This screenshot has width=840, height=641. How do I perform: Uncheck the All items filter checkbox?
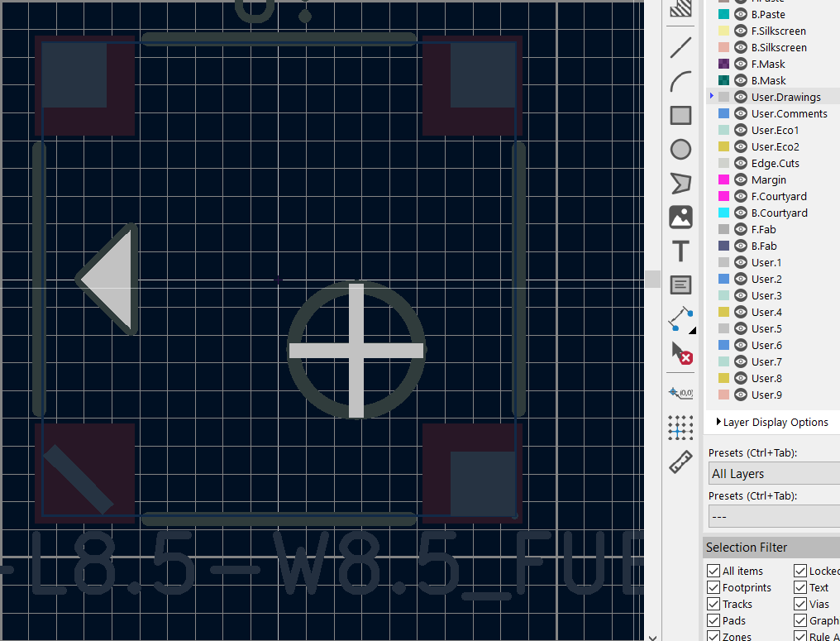click(x=713, y=571)
